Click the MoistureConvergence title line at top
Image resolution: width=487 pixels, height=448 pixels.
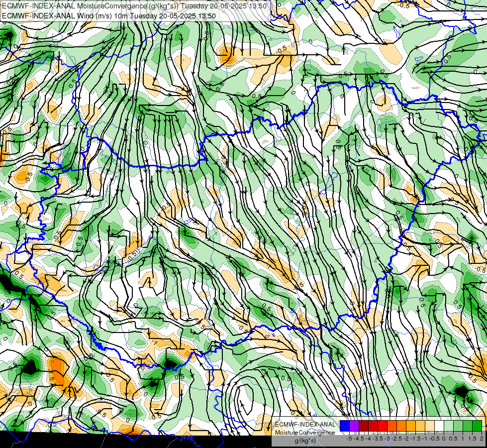coord(134,6)
